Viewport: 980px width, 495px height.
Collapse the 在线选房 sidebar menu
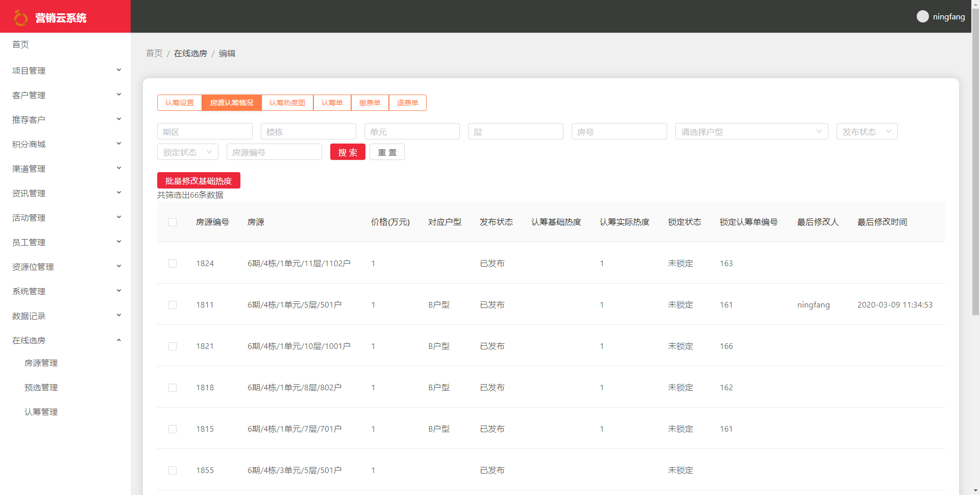click(65, 340)
